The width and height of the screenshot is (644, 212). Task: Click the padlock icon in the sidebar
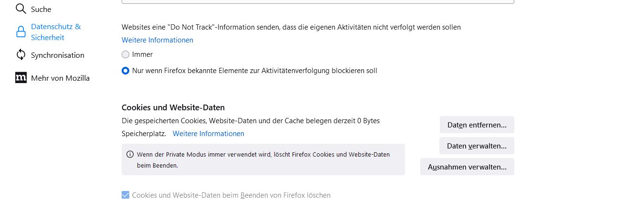21,32
